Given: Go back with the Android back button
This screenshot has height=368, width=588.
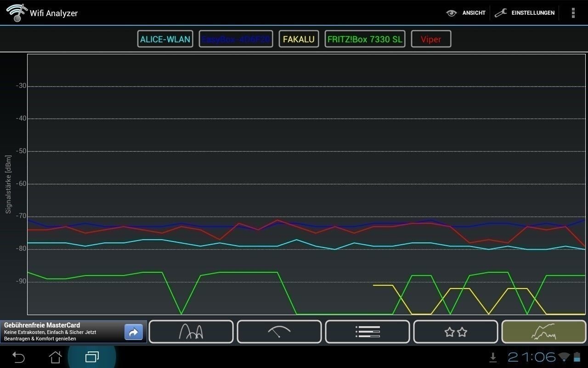Looking at the screenshot, I should (x=18, y=356).
